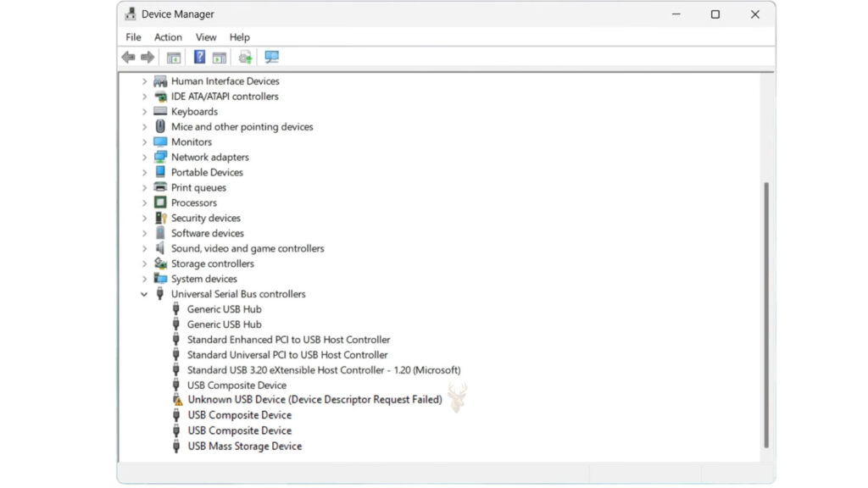Click the Unknown USB Device warning icon
Screen dimensions: 868x488
point(177,400)
